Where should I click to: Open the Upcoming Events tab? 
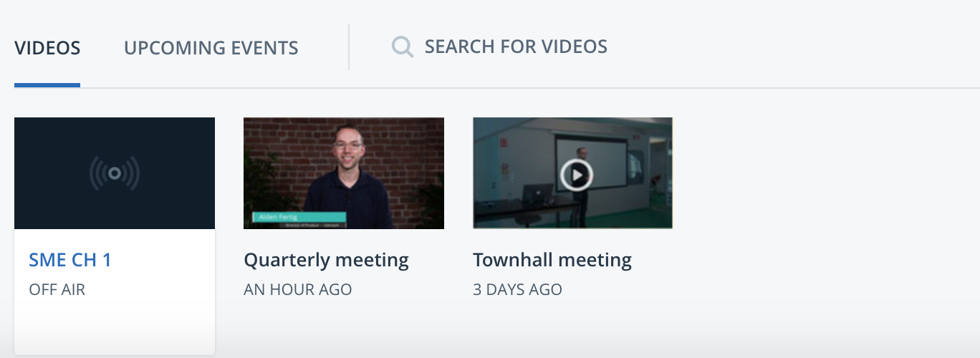211,48
